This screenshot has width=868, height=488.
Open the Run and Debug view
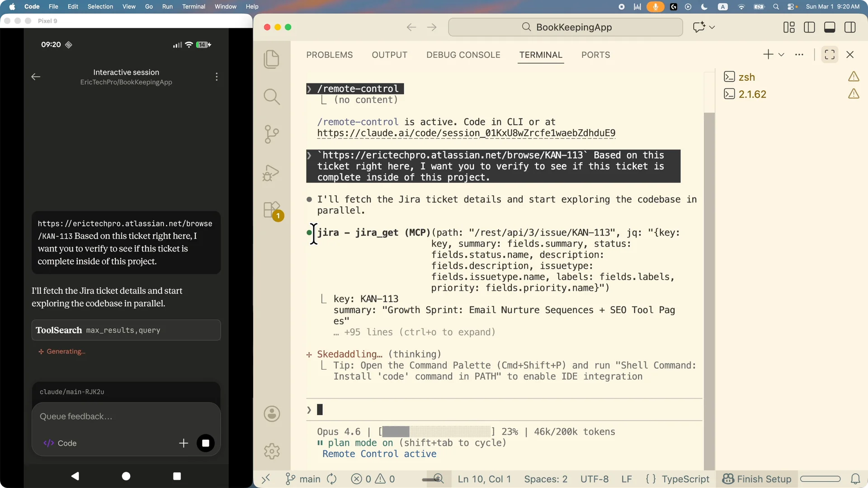tap(271, 173)
